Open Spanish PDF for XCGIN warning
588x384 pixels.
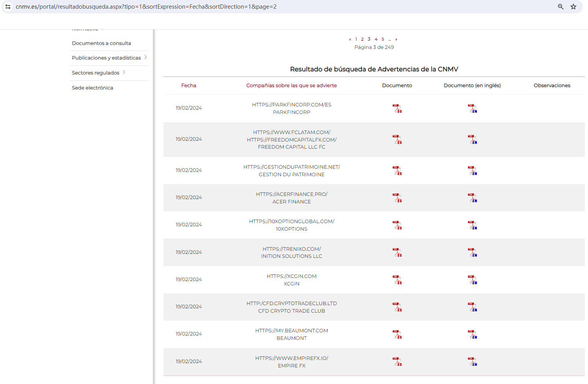coord(397,280)
